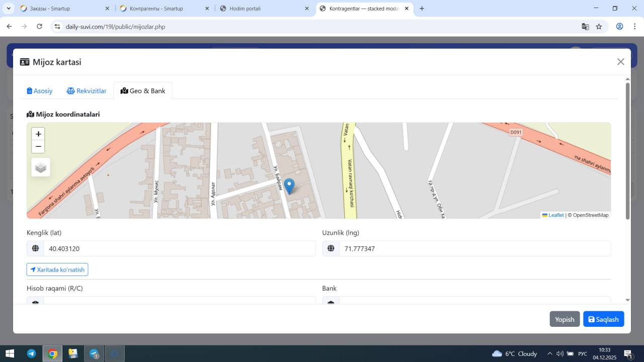
Task: Click the Bank field label
Action: click(330, 288)
